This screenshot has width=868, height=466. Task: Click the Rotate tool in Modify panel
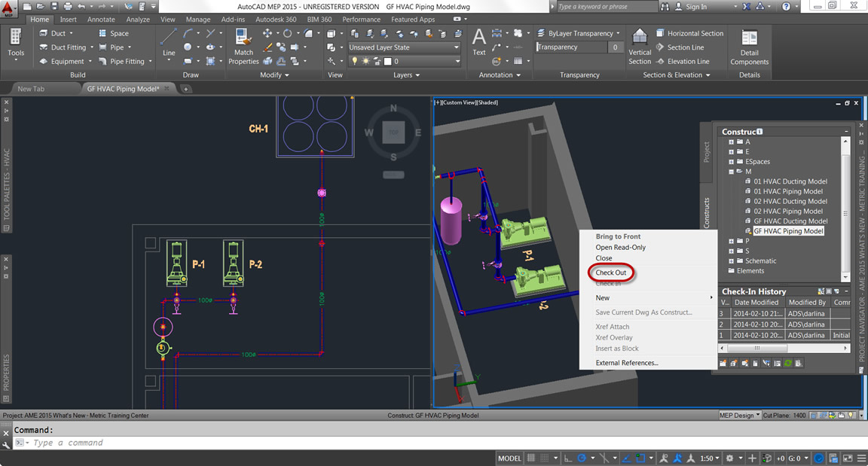(x=287, y=33)
